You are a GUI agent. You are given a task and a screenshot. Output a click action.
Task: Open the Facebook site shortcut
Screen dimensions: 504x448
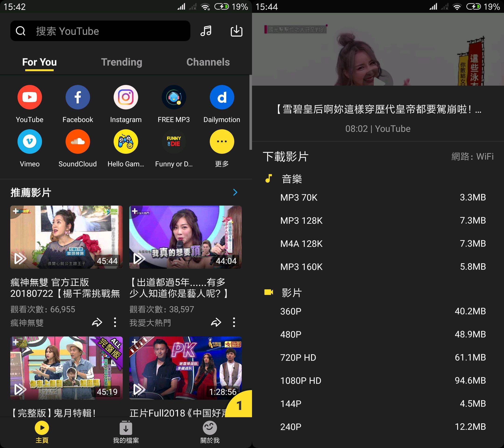[77, 97]
